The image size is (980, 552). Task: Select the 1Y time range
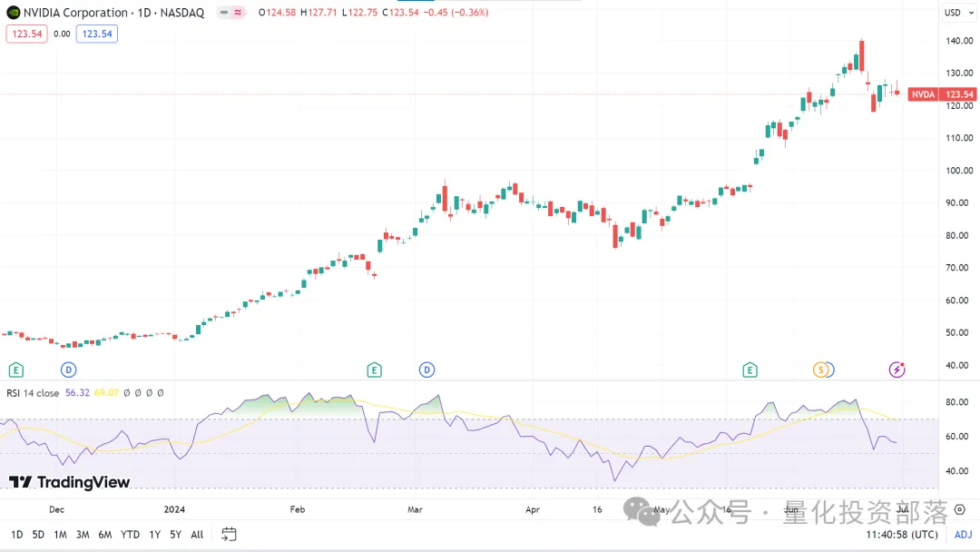coord(154,535)
